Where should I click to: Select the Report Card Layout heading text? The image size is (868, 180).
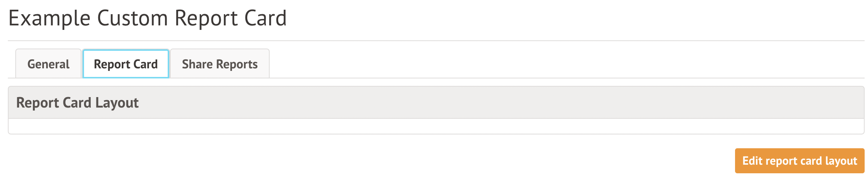[77, 103]
